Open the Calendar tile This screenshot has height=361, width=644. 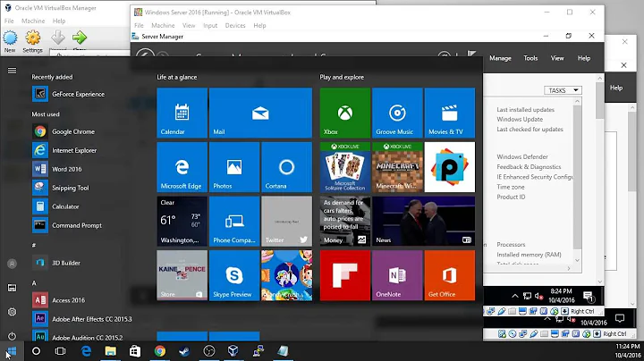click(x=182, y=113)
